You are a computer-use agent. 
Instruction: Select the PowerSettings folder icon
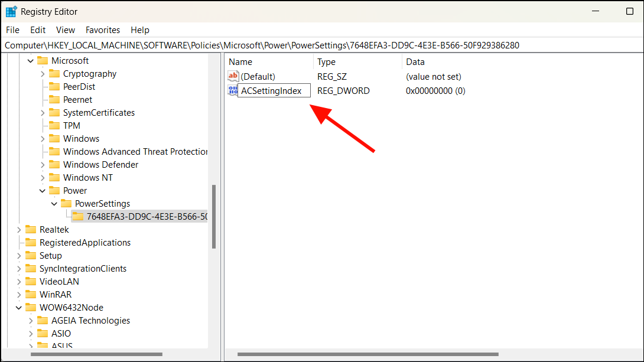(x=66, y=204)
